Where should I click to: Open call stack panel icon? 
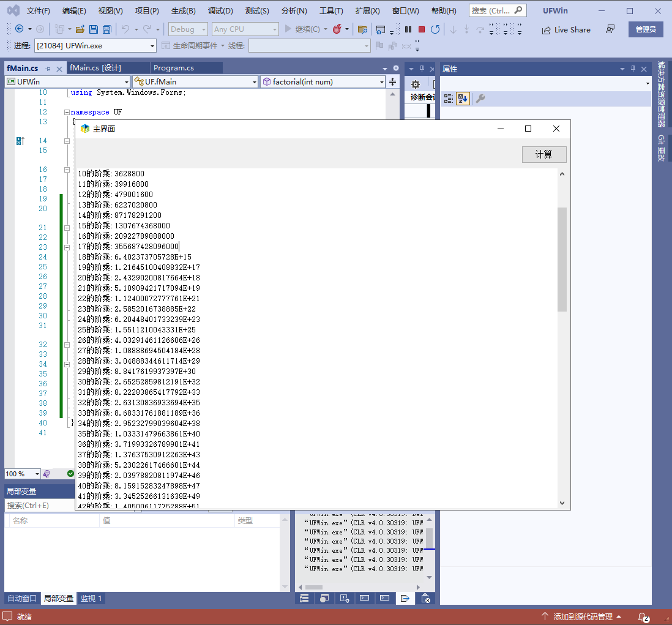304,599
